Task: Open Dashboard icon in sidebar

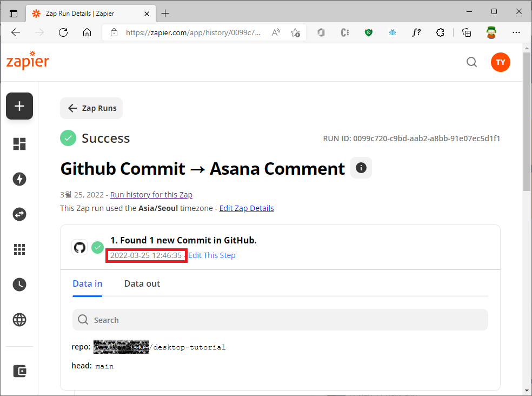Action: coord(19,144)
